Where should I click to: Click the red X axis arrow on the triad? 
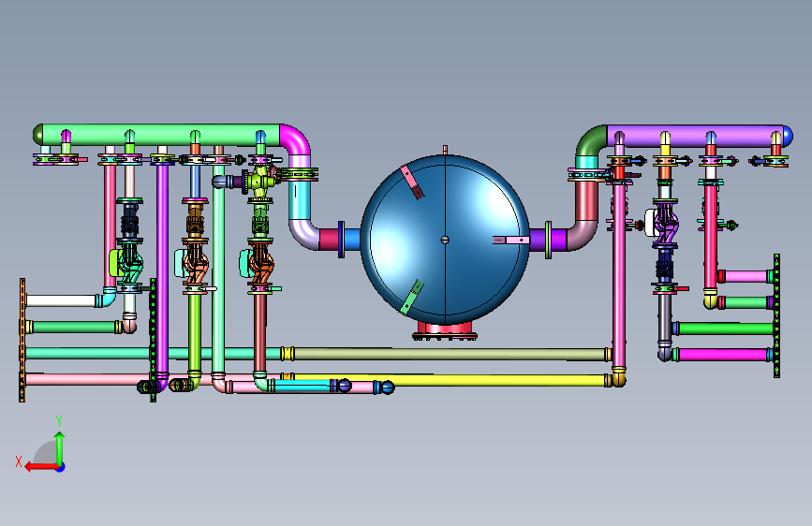click(40, 467)
